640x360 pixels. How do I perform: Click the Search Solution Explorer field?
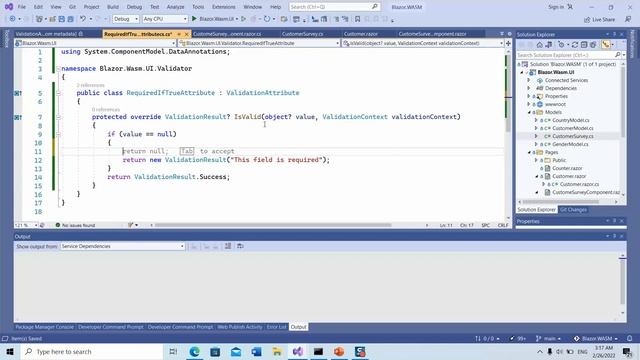point(568,55)
